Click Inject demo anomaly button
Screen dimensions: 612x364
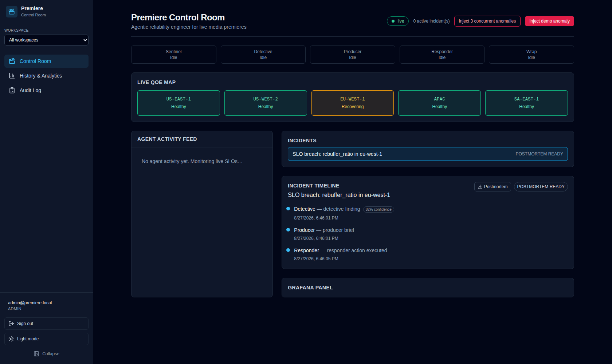point(549,21)
